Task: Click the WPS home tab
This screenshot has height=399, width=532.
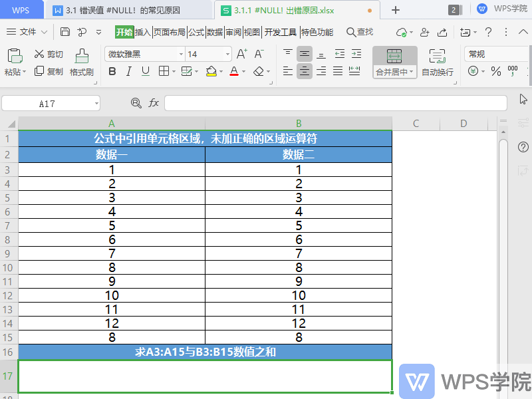Action: [21, 10]
